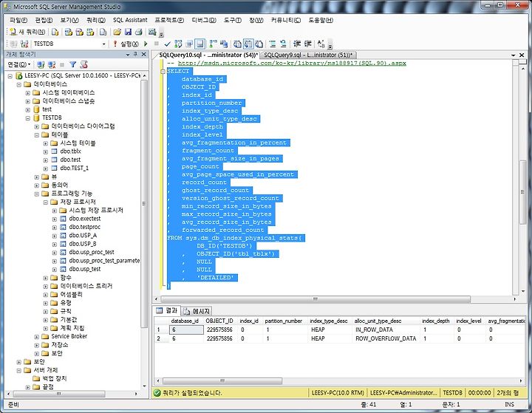532x413 pixels.
Task: Click the index_type_desc column header
Action: [x=328, y=321]
